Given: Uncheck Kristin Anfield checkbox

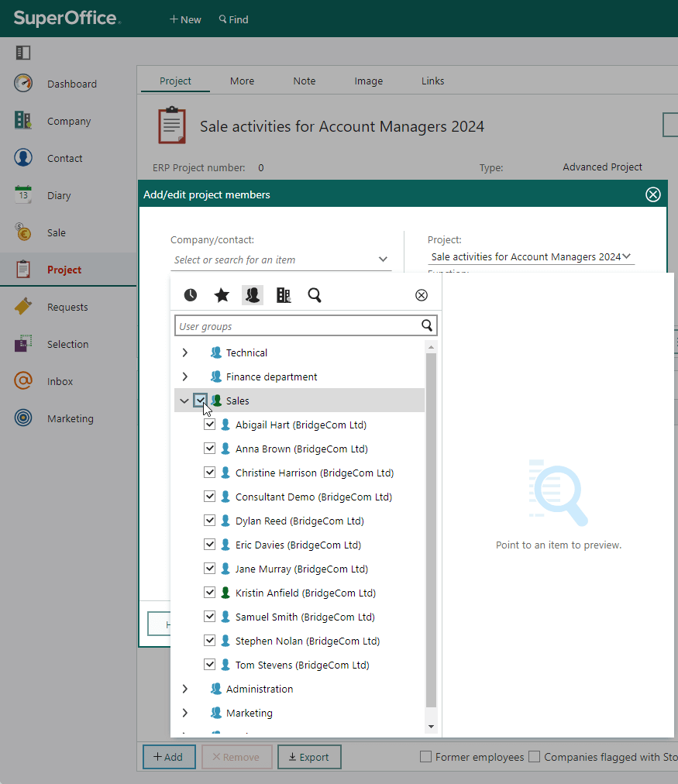Looking at the screenshot, I should 209,593.
